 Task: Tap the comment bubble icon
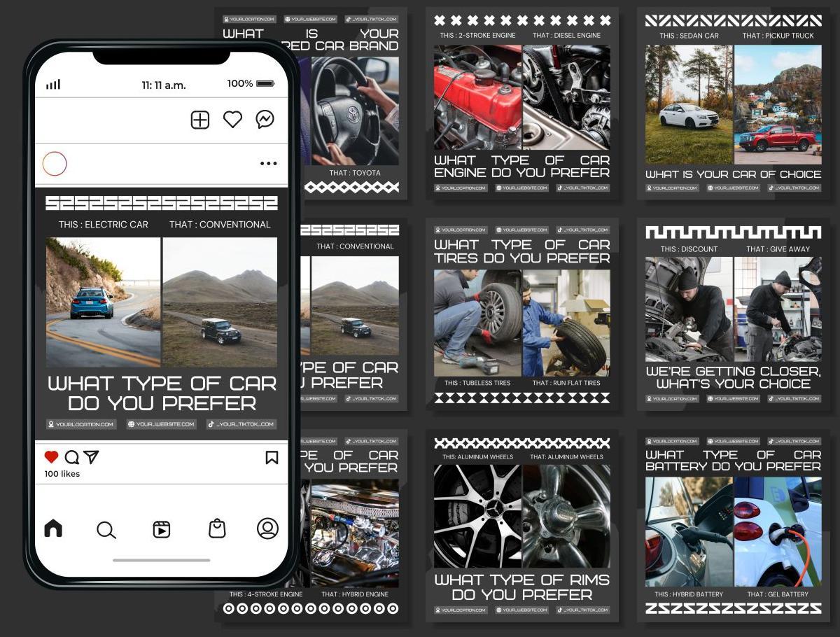[71, 458]
